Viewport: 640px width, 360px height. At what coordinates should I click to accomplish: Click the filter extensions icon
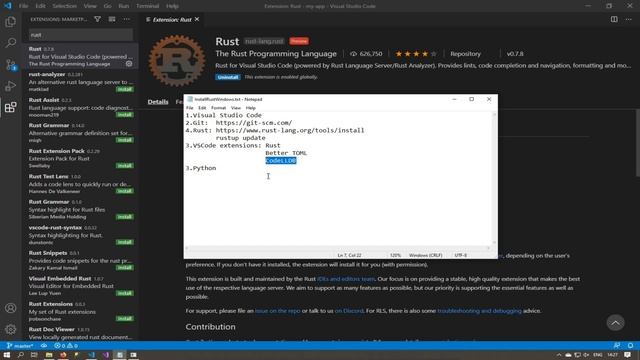(98, 19)
